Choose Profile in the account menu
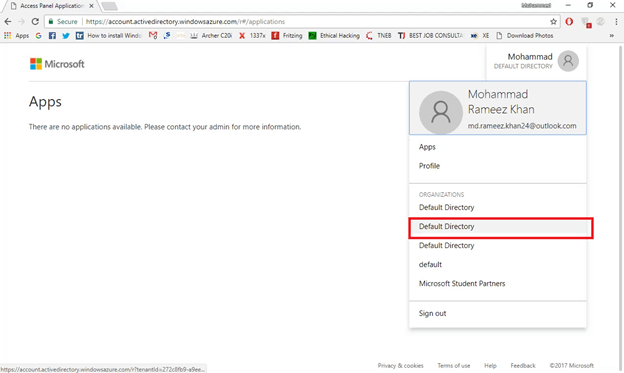 429,166
